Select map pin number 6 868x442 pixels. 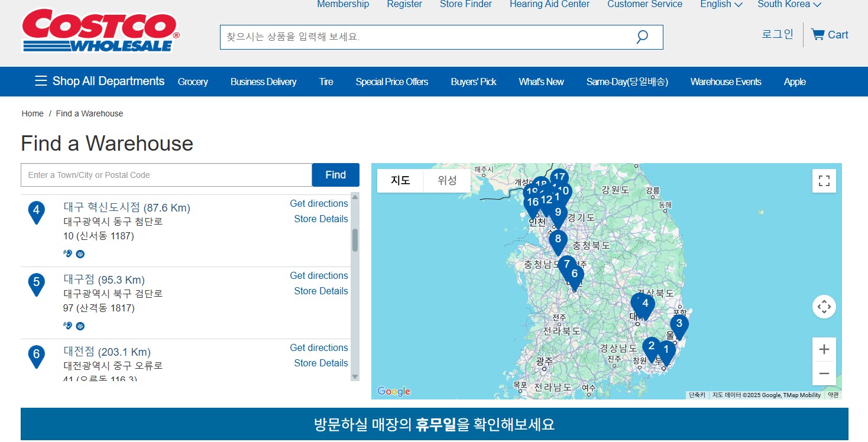pyautogui.click(x=575, y=277)
